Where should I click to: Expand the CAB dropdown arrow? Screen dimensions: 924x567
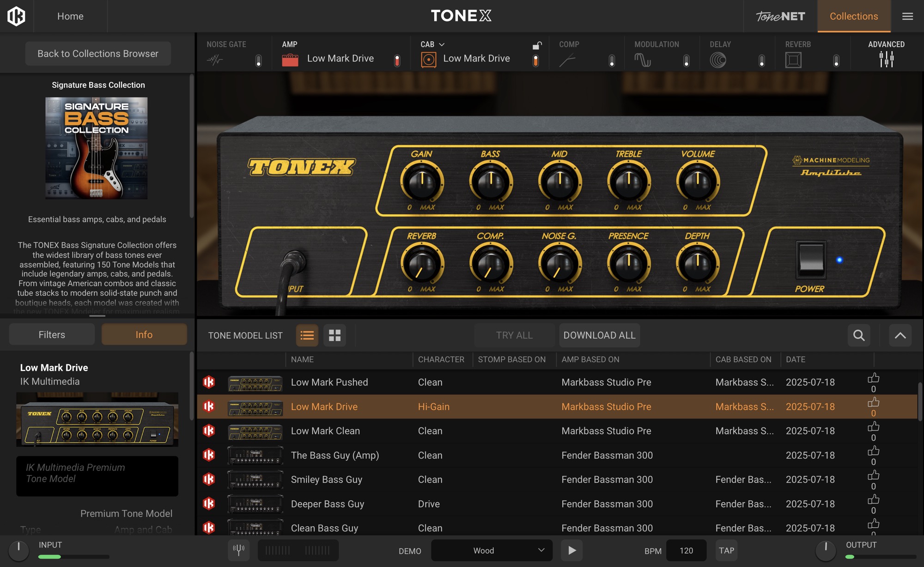click(442, 44)
